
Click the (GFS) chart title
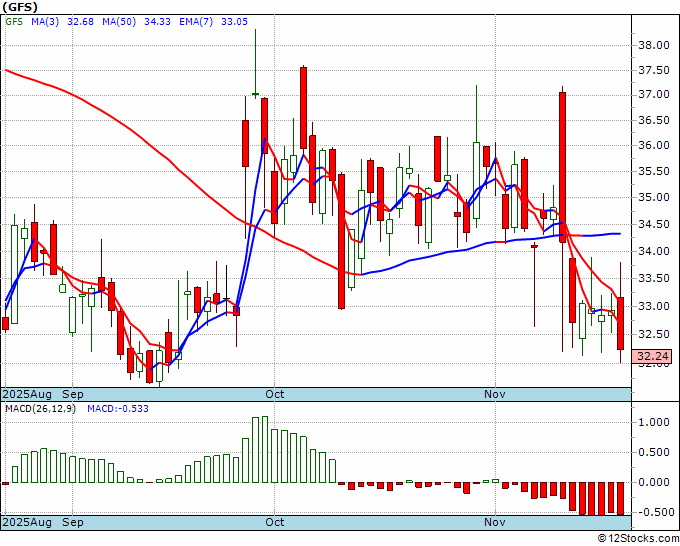click(x=20, y=7)
